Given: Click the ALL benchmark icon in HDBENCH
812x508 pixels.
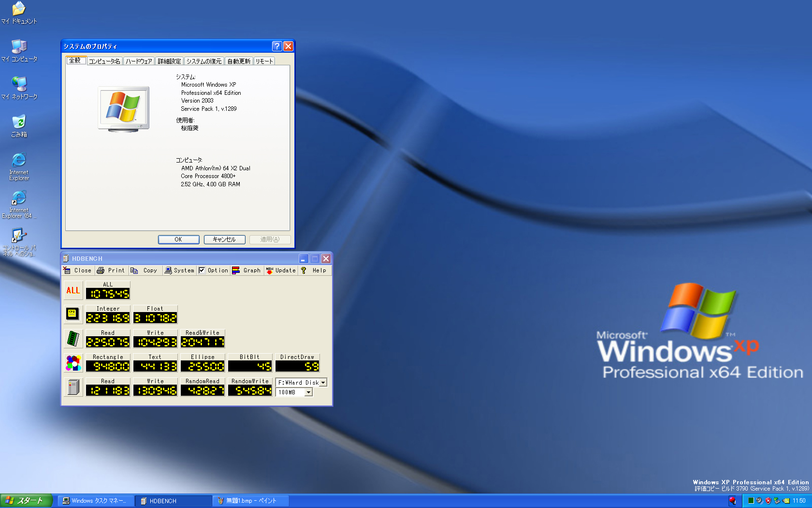Looking at the screenshot, I should click(73, 290).
